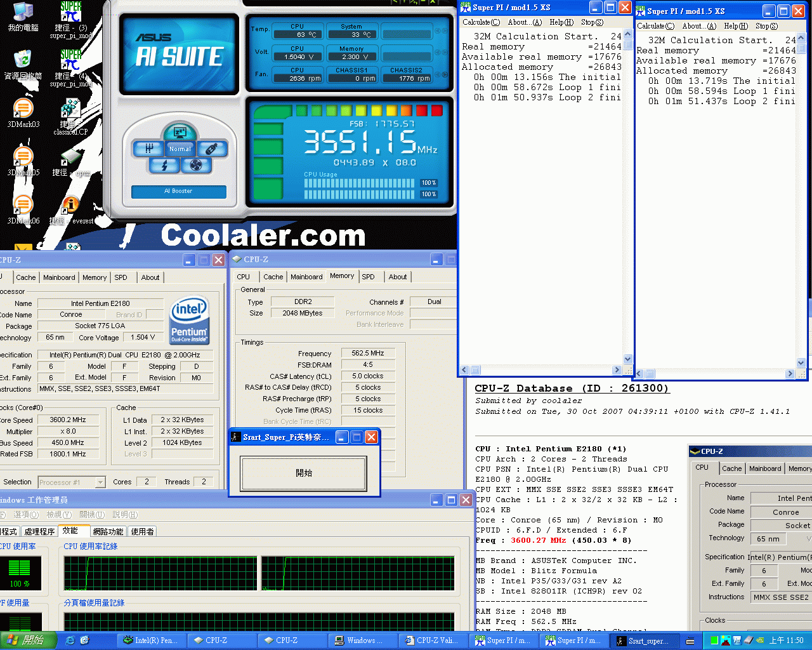Click the red '3600.27 MHz' text on the web page
Screen dimensions: 812x650
pos(538,540)
